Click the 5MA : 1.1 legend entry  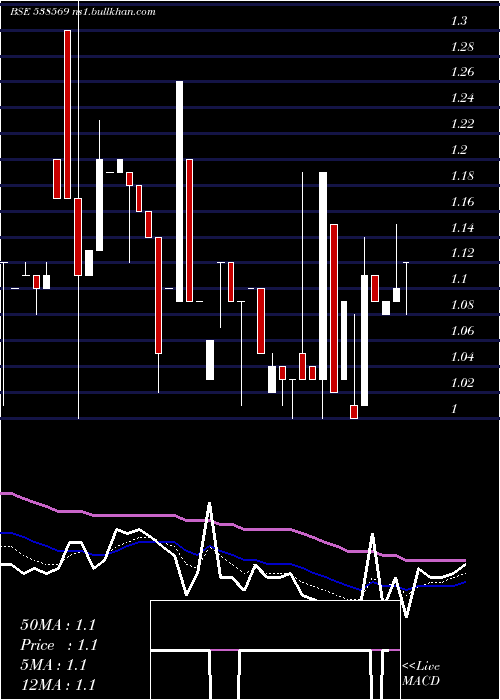coord(53,665)
